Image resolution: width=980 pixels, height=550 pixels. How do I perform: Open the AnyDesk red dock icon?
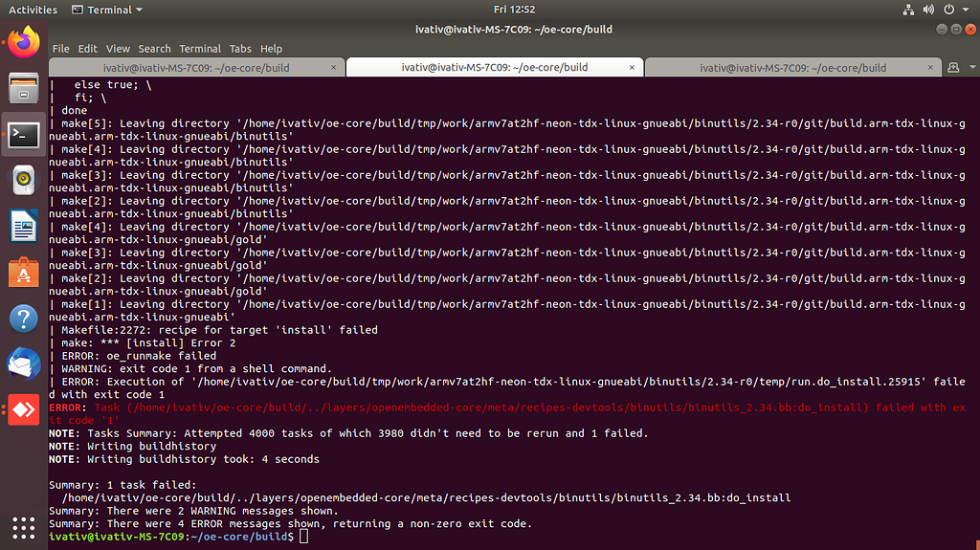[23, 408]
